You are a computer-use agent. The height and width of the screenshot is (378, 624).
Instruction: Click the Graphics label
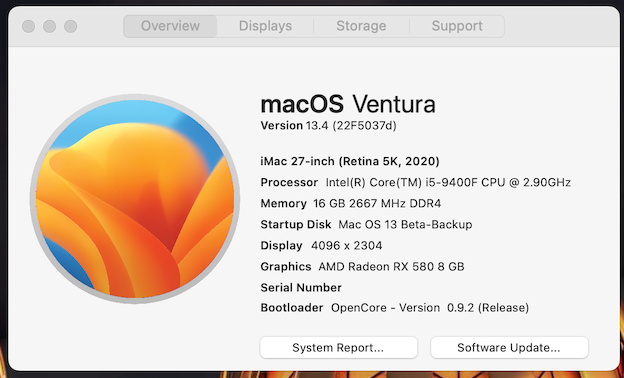[286, 267]
